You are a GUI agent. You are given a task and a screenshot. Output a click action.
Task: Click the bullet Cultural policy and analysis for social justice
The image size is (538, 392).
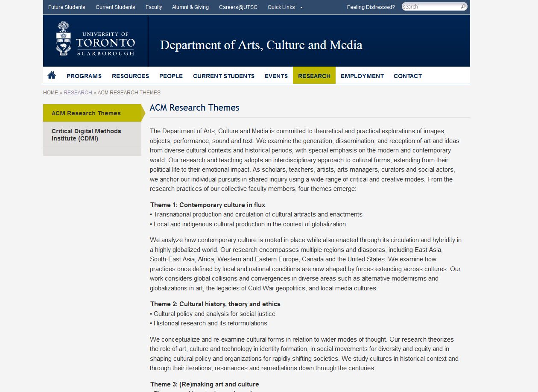coord(213,314)
